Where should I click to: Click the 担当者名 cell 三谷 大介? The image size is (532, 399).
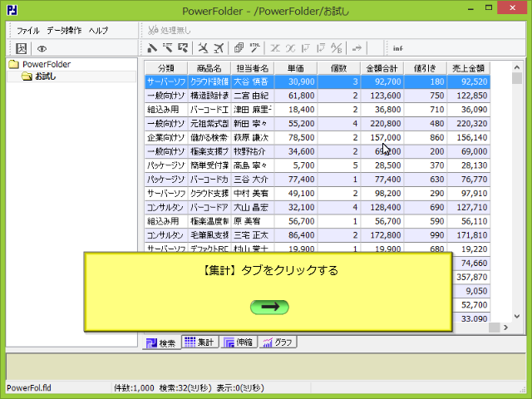(x=253, y=180)
